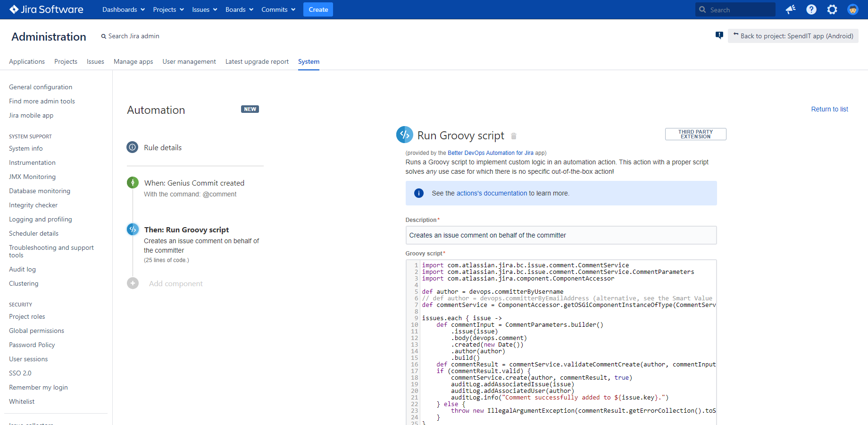Image resolution: width=868 pixels, height=425 pixels.
Task: Select When: Genius Commit created trigger
Action: point(194,183)
